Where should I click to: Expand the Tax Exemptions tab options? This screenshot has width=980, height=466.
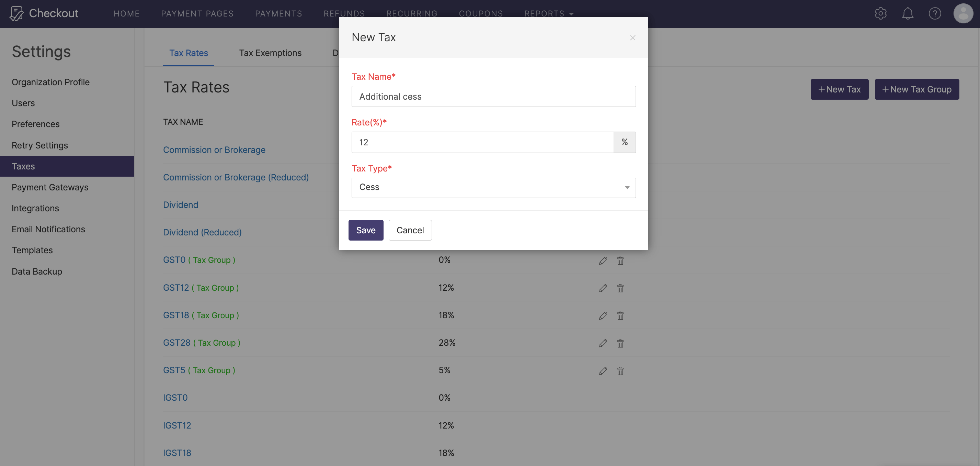[x=270, y=53]
